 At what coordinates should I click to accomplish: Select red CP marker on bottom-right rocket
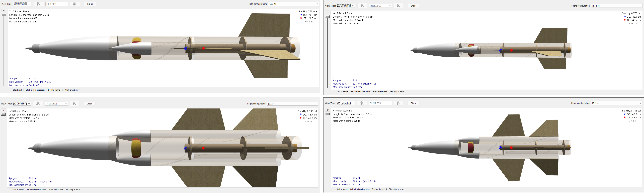pyautogui.click(x=511, y=148)
